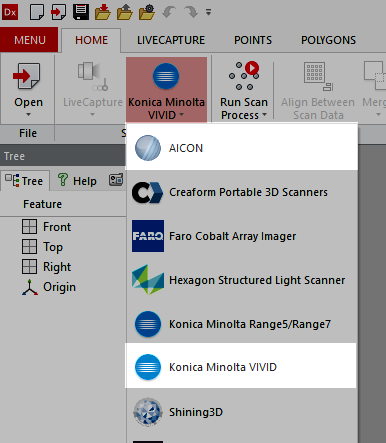Switch to the POINTS ribbon tab
386x443 pixels.
pyautogui.click(x=253, y=40)
